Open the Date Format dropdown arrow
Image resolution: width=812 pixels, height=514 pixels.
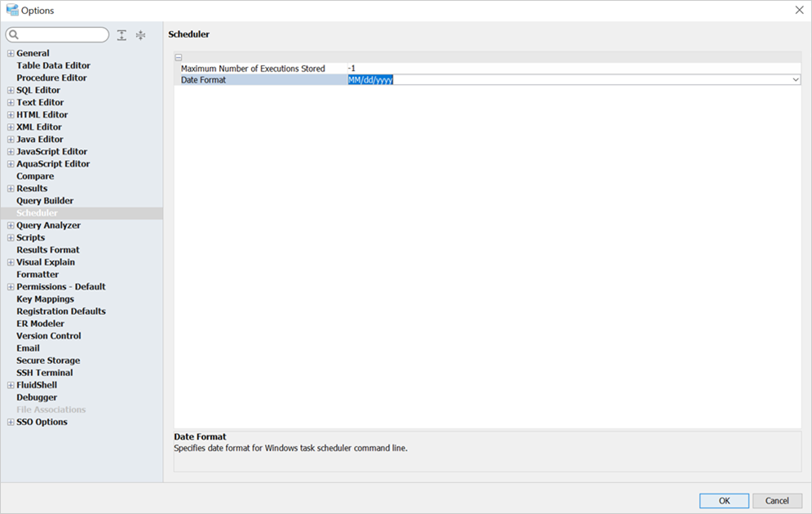[796, 80]
